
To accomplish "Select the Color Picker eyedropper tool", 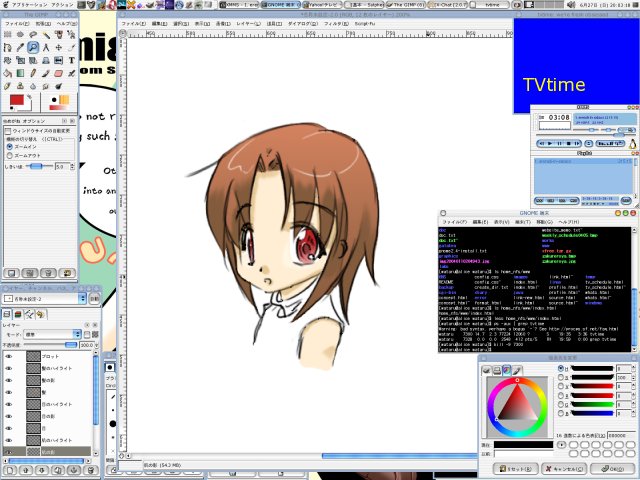I will (x=20, y=48).
